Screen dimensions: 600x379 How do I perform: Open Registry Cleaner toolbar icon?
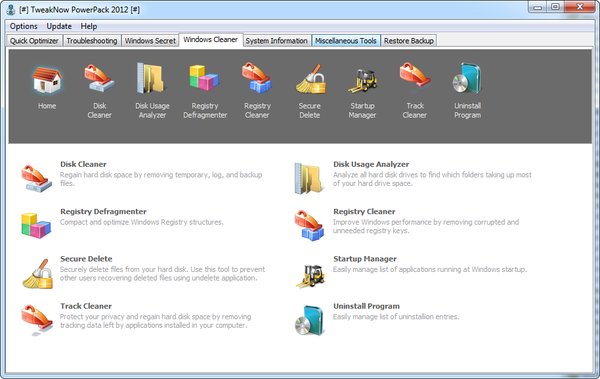(x=257, y=78)
